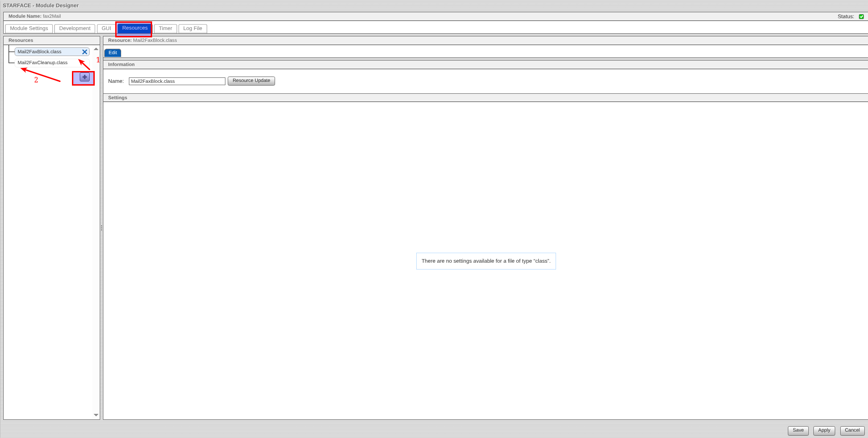Grab the vertical panel splitter handle
The height and width of the screenshot is (438, 868).
(102, 228)
